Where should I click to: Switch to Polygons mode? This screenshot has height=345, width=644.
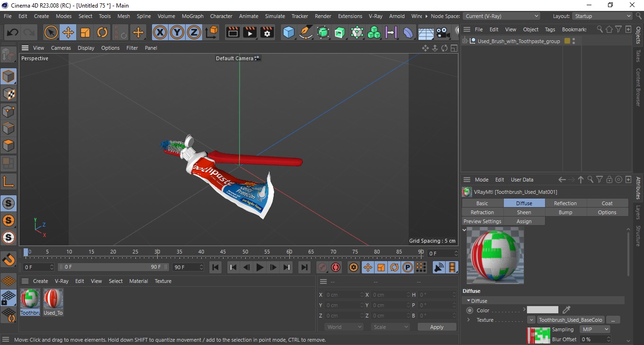pos(9,145)
